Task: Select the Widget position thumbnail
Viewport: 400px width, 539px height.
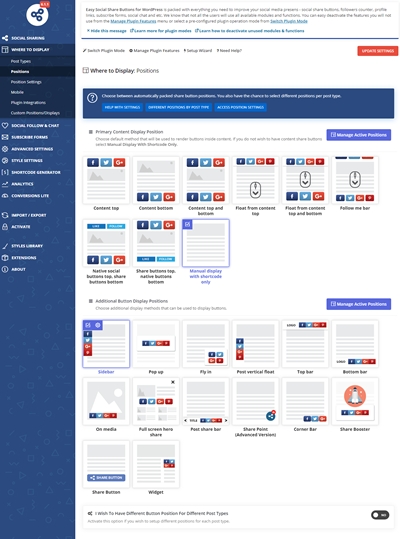Action: click(x=156, y=464)
